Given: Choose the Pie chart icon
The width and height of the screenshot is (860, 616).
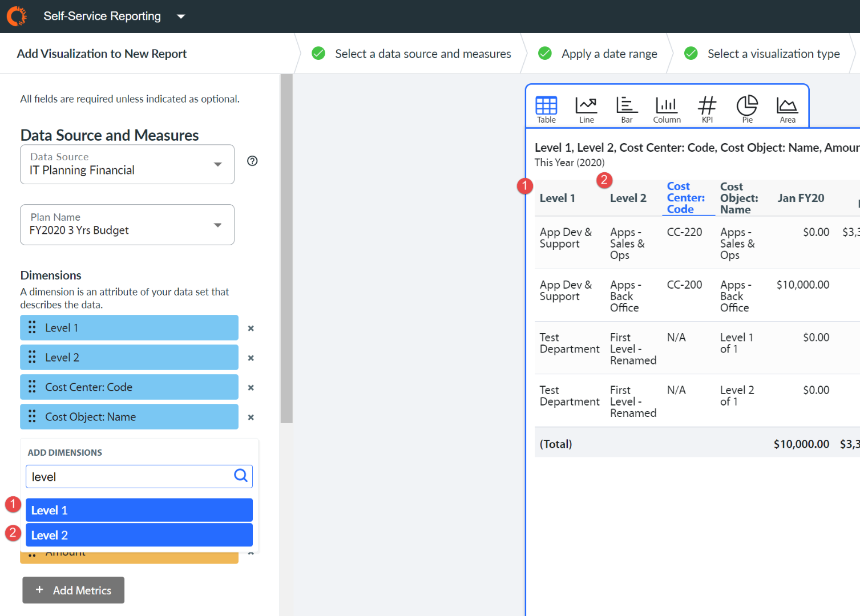Looking at the screenshot, I should click(x=747, y=109).
